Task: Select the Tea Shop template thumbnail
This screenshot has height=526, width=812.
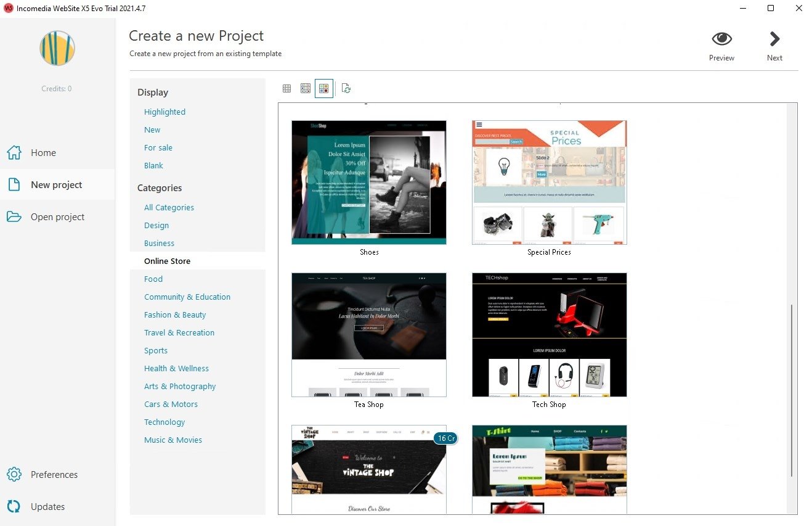Action: point(369,335)
